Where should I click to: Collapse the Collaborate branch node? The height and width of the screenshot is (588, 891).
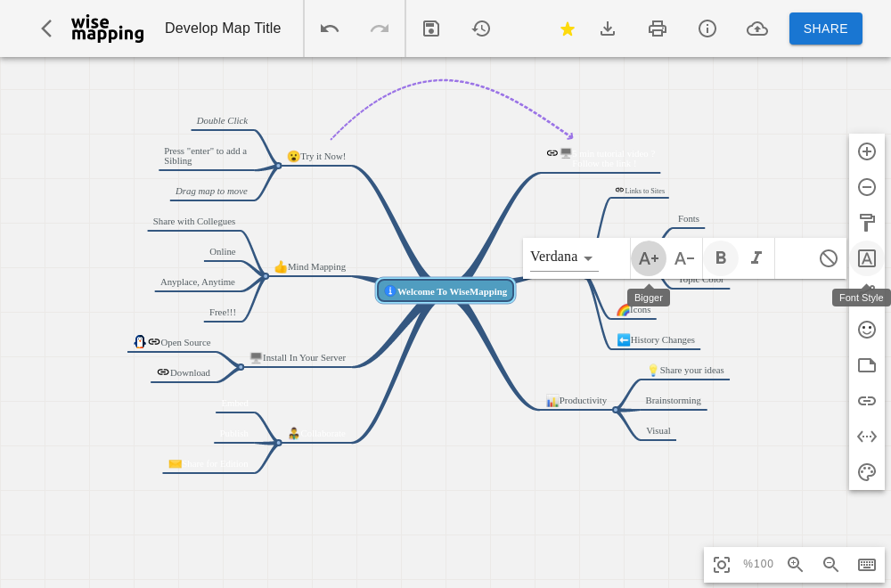(278, 443)
